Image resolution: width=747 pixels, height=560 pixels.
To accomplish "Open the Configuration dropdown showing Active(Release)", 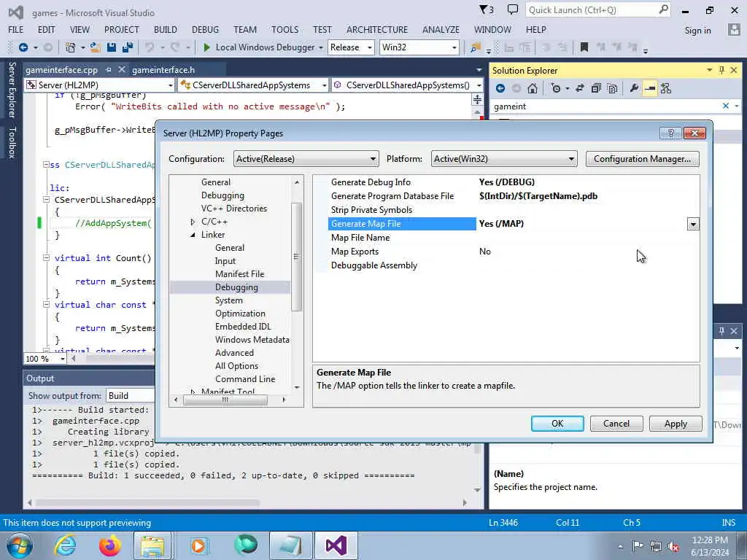I will 306,158.
